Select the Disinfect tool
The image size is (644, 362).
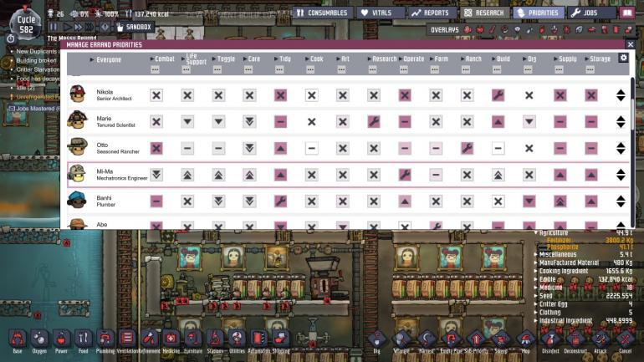click(x=551, y=341)
